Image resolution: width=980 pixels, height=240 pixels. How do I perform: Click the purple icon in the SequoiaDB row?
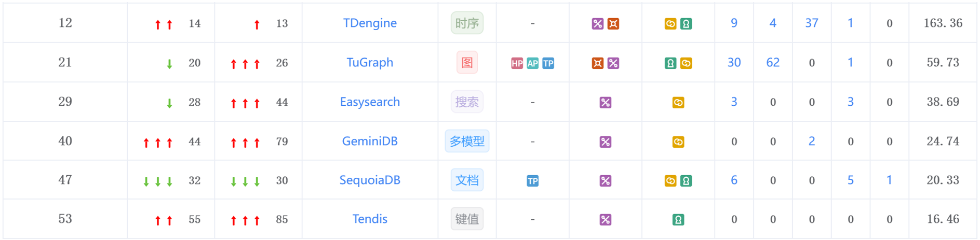click(606, 181)
